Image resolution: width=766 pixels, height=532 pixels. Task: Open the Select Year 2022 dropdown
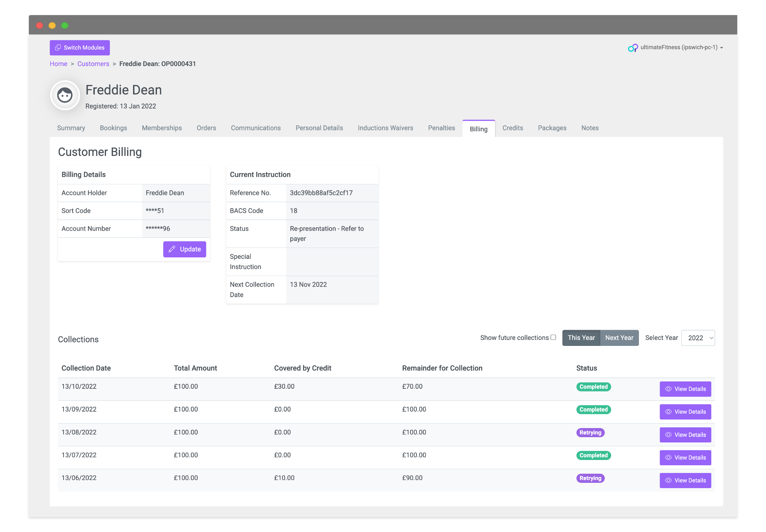pos(698,338)
